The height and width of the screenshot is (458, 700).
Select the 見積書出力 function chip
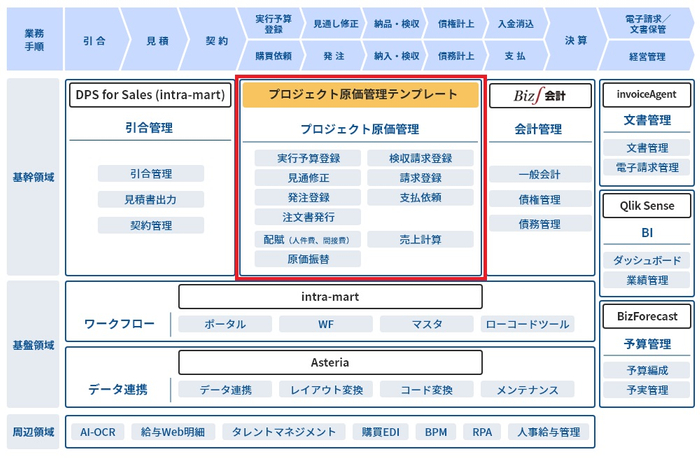[x=151, y=200]
